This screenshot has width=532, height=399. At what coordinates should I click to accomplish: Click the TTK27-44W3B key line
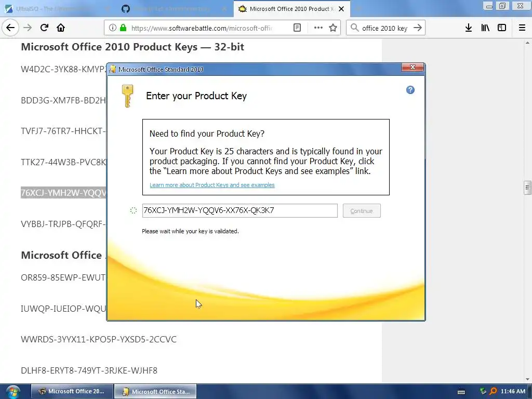(63, 162)
